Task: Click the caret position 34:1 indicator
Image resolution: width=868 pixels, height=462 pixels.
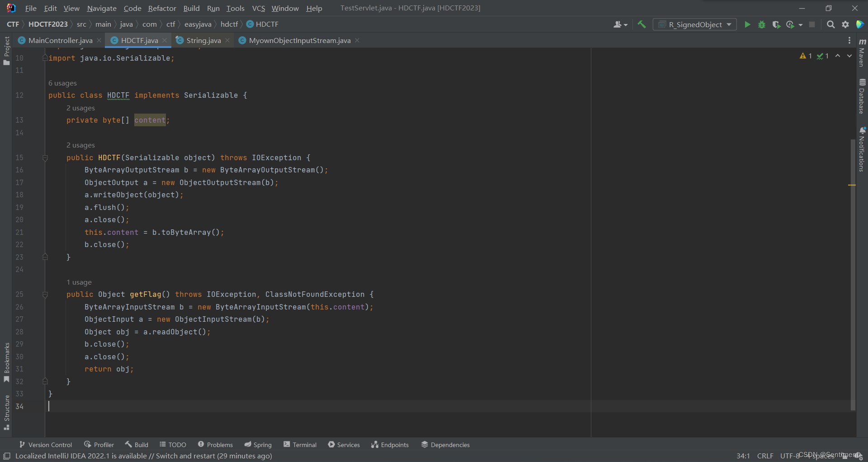Action: click(x=743, y=456)
